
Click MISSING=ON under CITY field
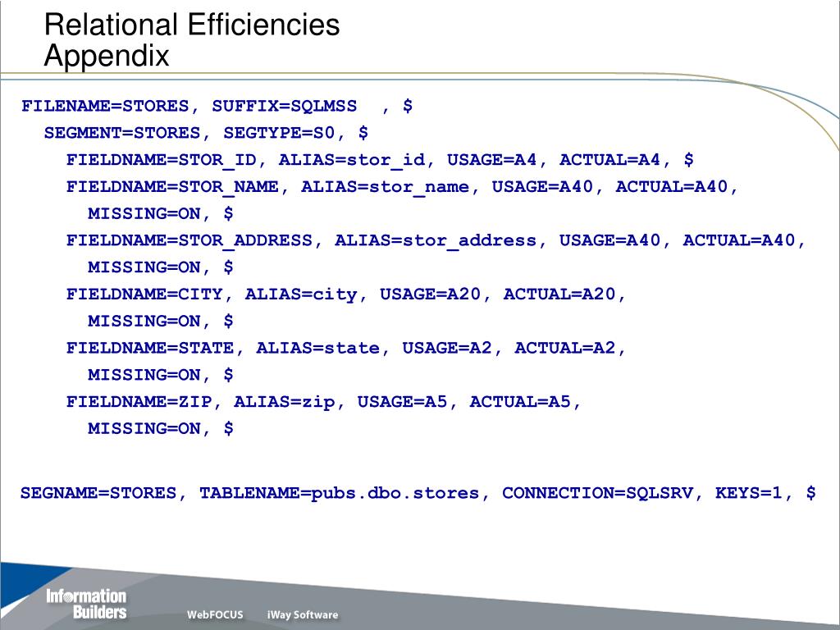pyautogui.click(x=161, y=322)
